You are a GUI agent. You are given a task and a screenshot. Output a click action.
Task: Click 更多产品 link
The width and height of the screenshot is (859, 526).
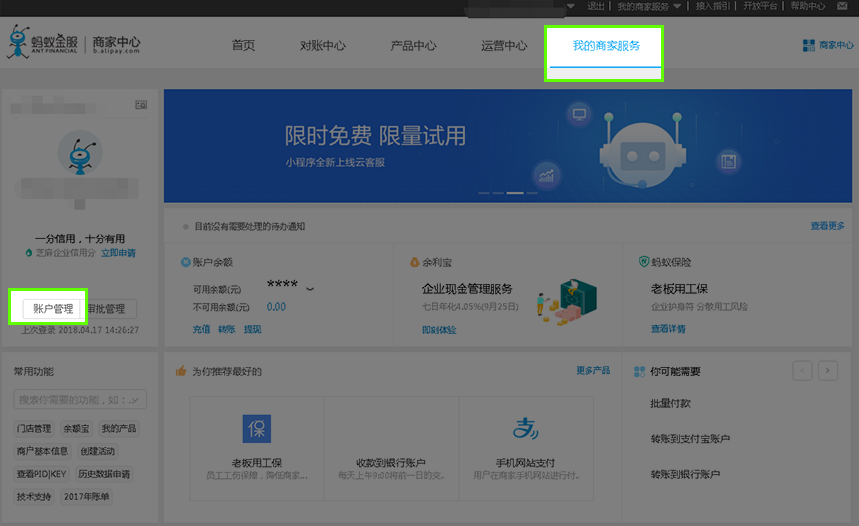(x=593, y=370)
